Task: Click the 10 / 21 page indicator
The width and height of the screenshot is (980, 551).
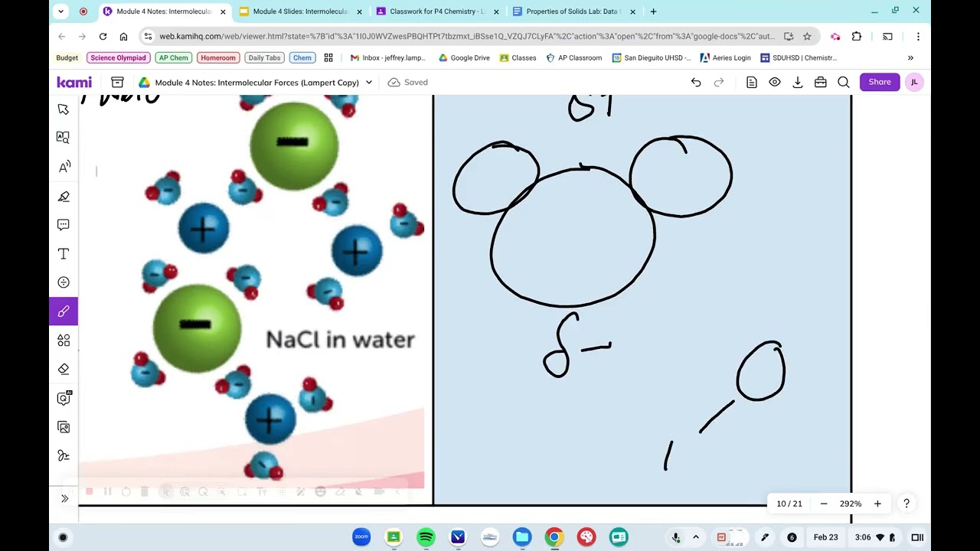Action: coord(789,504)
